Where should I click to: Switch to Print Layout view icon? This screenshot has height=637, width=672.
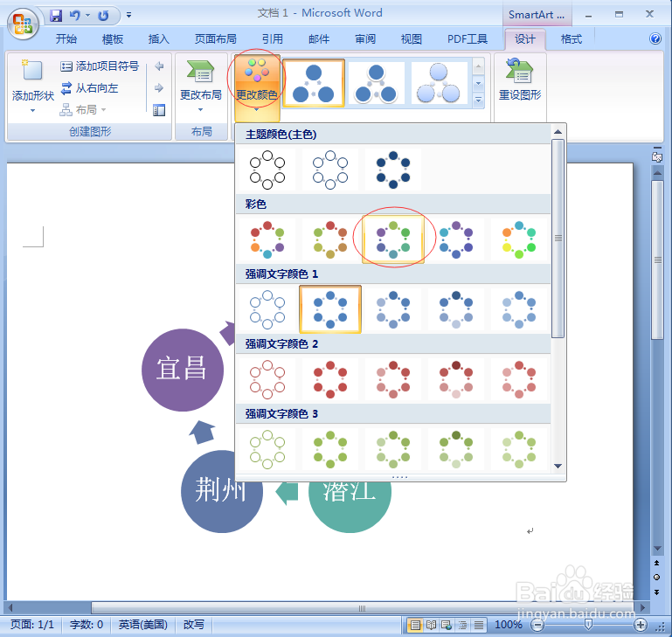click(x=415, y=625)
